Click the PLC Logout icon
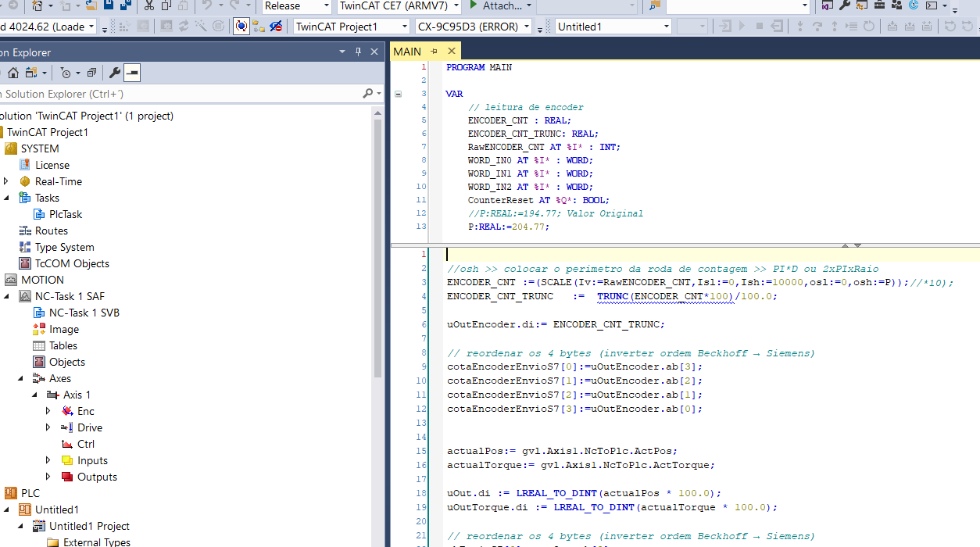This screenshot has width=980, height=547. [777, 27]
